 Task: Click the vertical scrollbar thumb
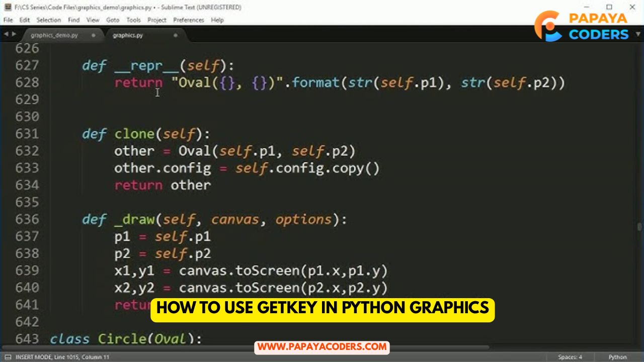click(x=639, y=227)
